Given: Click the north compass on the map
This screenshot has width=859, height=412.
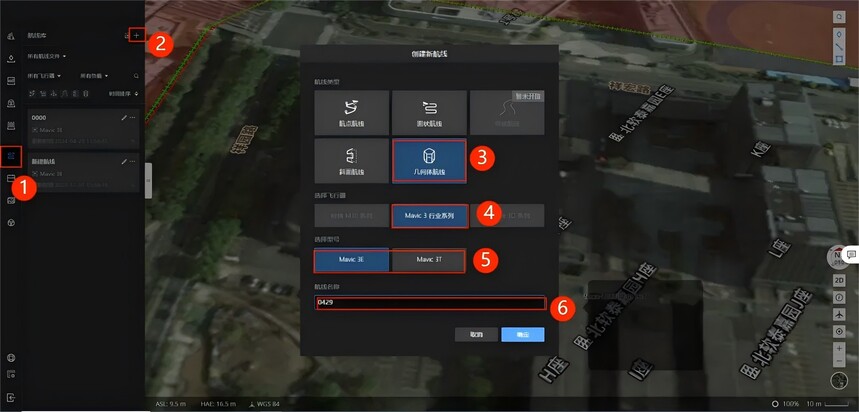Looking at the screenshot, I should point(838,258).
